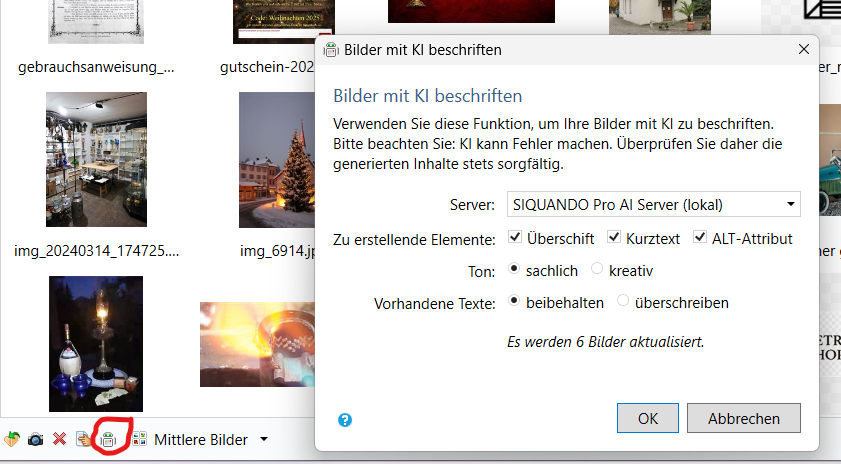Open the Server dropdown
Screen dimensions: 841x464
click(653, 204)
